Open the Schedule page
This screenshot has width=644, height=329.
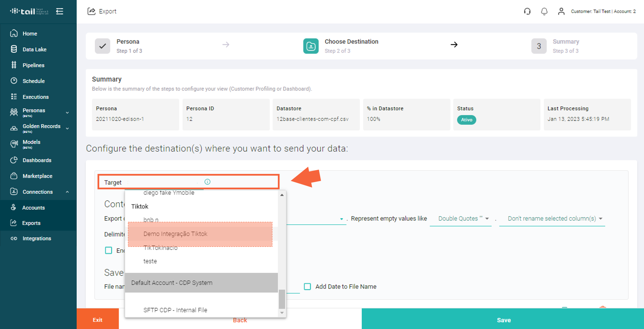[x=34, y=81]
